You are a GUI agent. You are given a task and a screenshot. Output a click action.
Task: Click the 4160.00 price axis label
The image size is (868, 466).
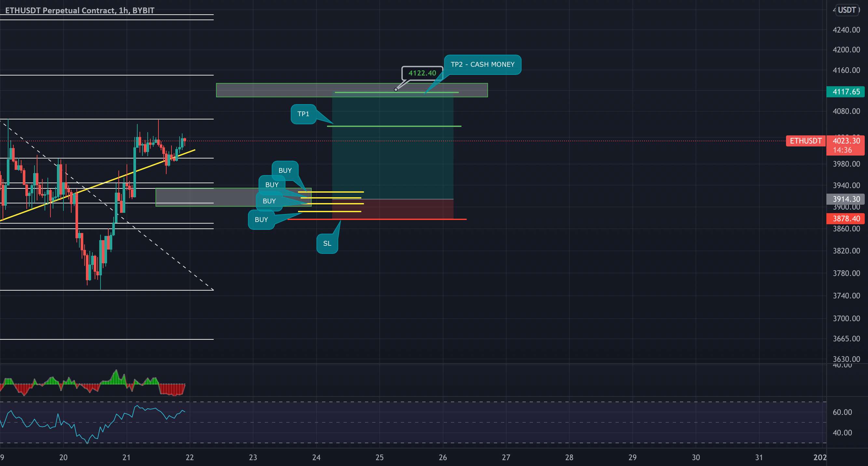coord(846,70)
